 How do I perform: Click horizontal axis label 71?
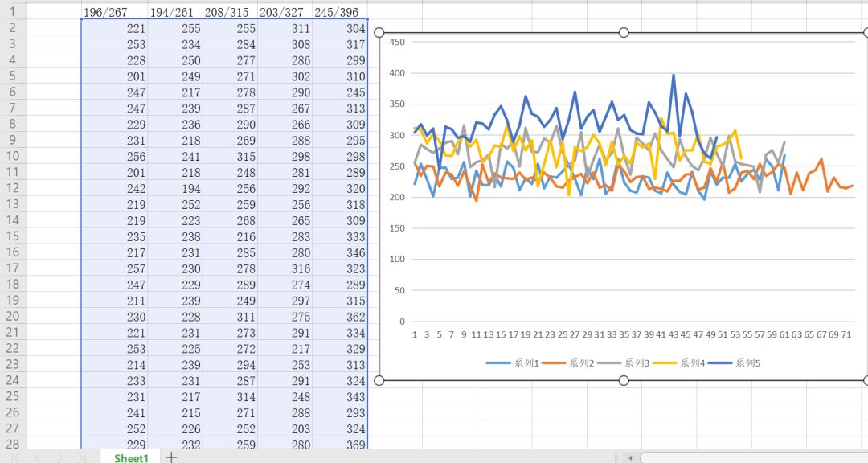click(x=845, y=334)
